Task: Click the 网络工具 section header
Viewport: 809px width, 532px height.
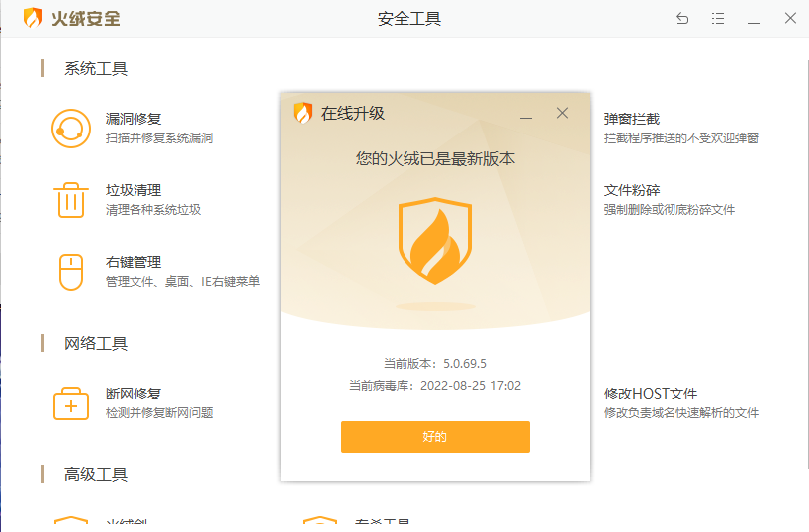Action: pyautogui.click(x=96, y=343)
